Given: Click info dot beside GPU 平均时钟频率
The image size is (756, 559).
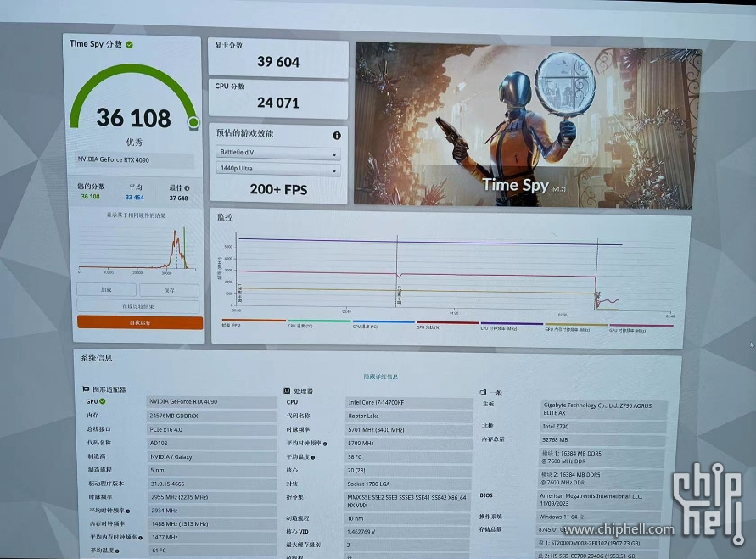Looking at the screenshot, I should pyautogui.click(x=128, y=511).
